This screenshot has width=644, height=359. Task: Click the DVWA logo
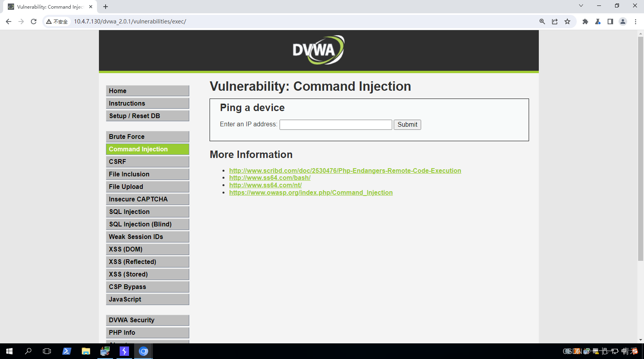point(318,50)
